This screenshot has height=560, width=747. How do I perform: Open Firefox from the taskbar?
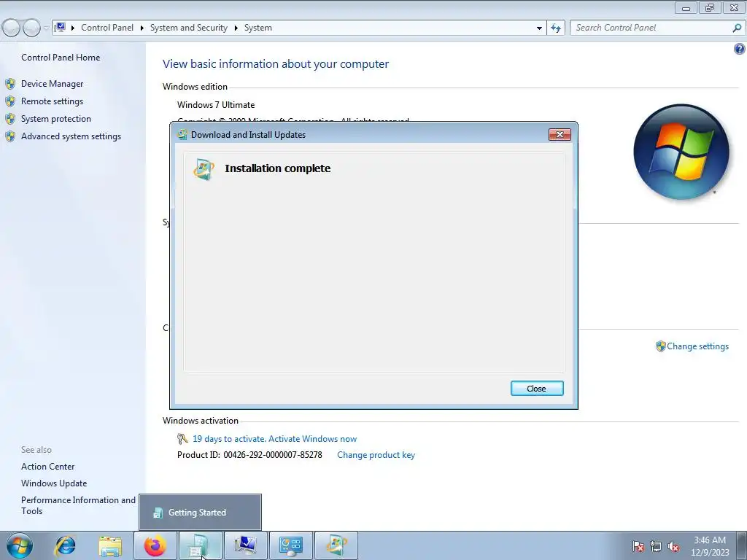[155, 545]
